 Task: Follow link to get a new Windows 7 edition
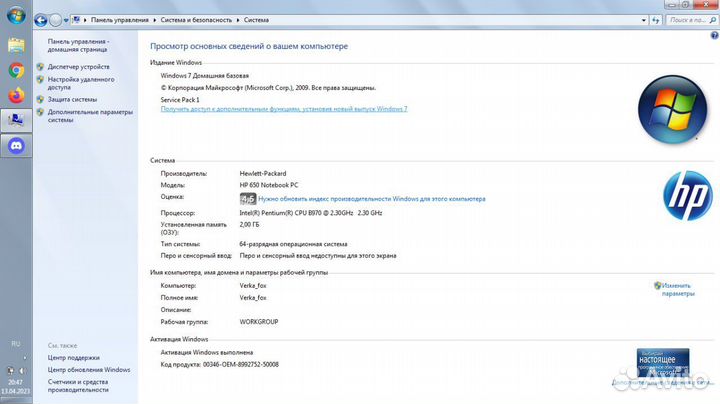284,109
